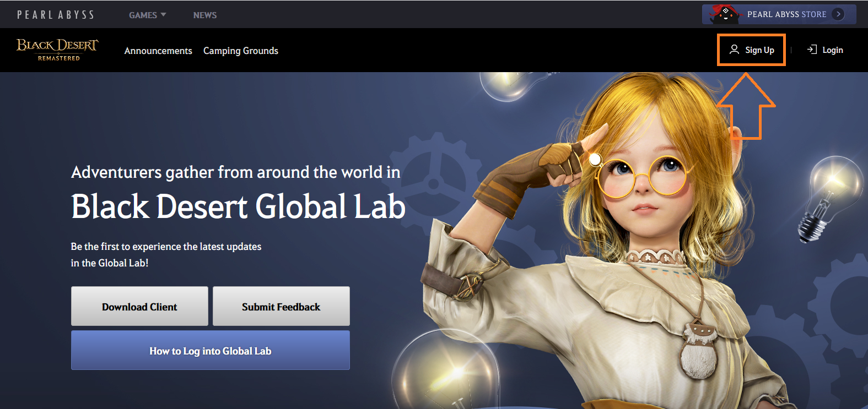This screenshot has width=868, height=409.
Task: Click the Pearl Abyss logo
Action: (x=56, y=15)
